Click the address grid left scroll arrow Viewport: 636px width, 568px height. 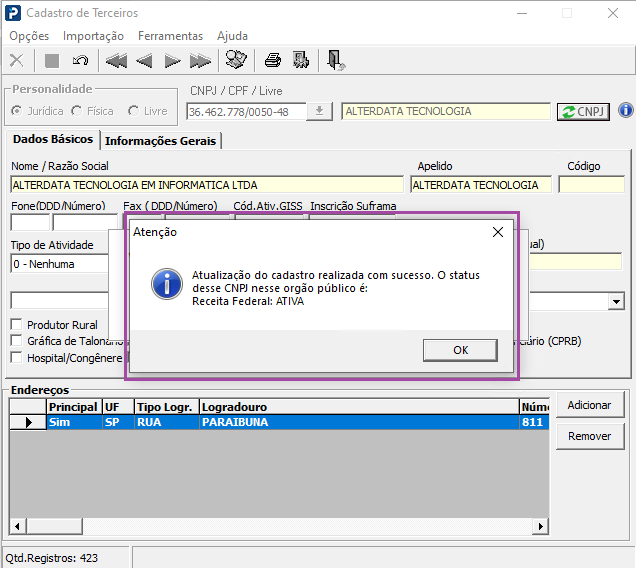point(17,527)
